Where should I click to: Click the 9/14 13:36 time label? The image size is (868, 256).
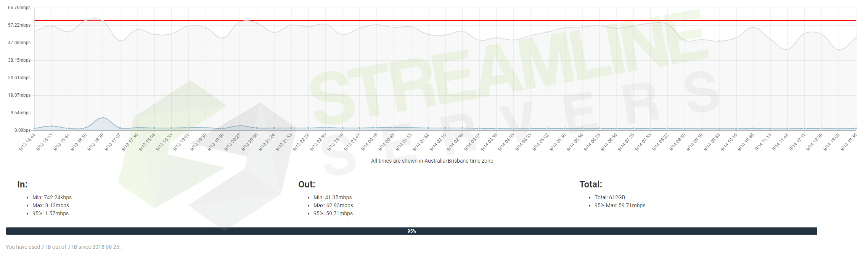pos(849,142)
